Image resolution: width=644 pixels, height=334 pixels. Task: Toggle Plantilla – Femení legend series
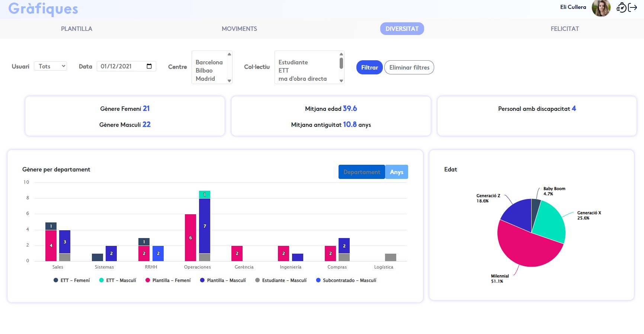tap(168, 280)
